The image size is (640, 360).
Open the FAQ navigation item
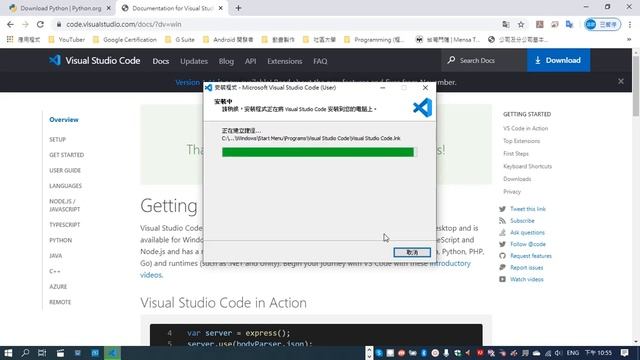coord(320,61)
